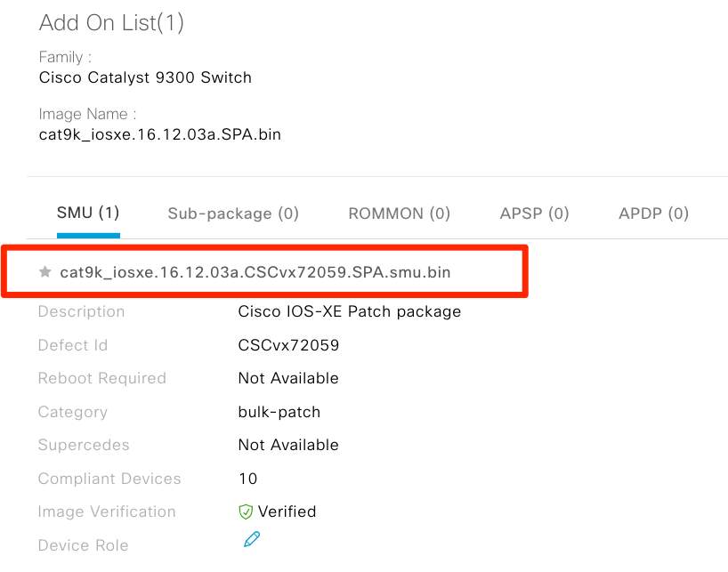Click the image name cat9k_iosxe.16.12.03a.SPA.bin
728x572 pixels.
point(160,134)
